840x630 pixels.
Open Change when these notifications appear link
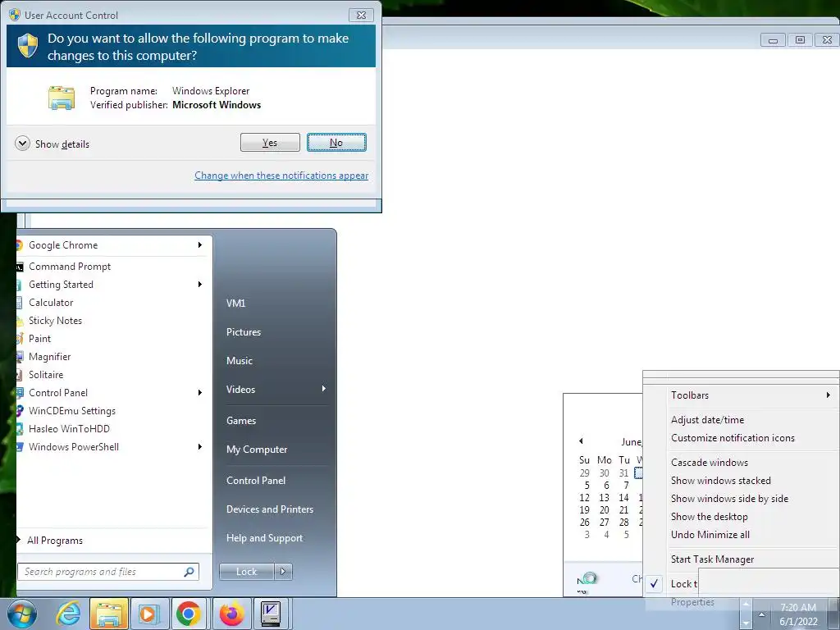(x=281, y=176)
